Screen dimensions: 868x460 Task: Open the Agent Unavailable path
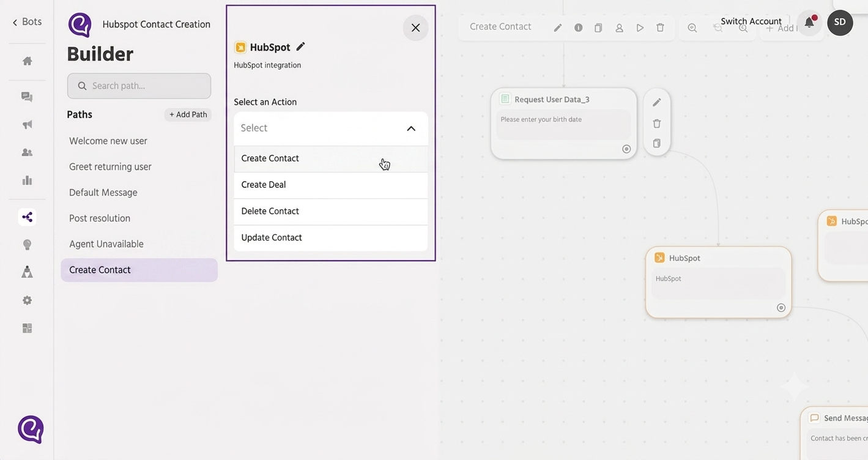tap(106, 244)
